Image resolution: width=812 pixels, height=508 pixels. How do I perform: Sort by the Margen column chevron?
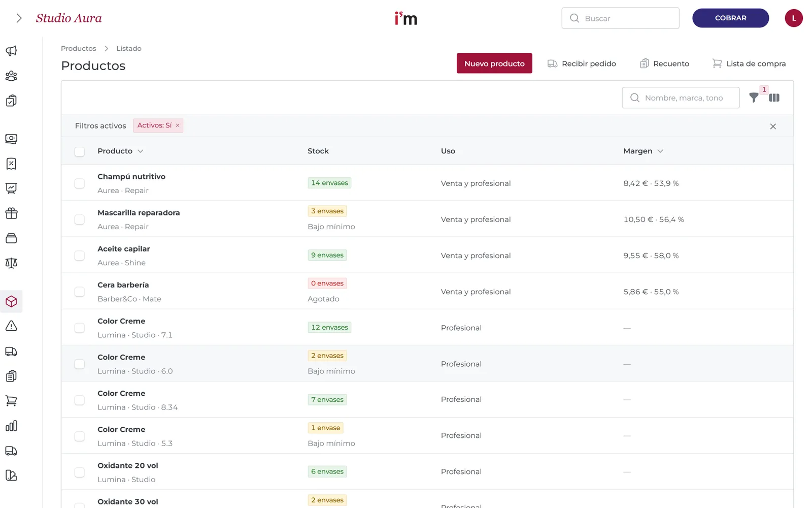660,151
